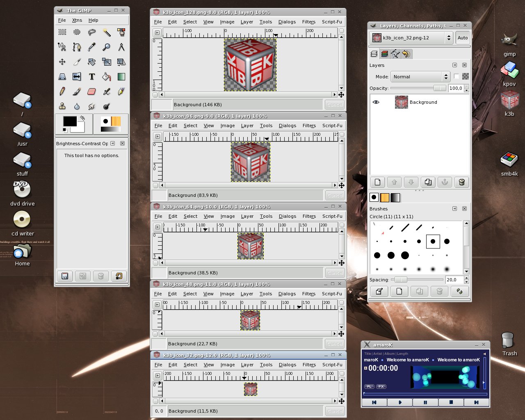Activate the Text tool

click(x=92, y=76)
